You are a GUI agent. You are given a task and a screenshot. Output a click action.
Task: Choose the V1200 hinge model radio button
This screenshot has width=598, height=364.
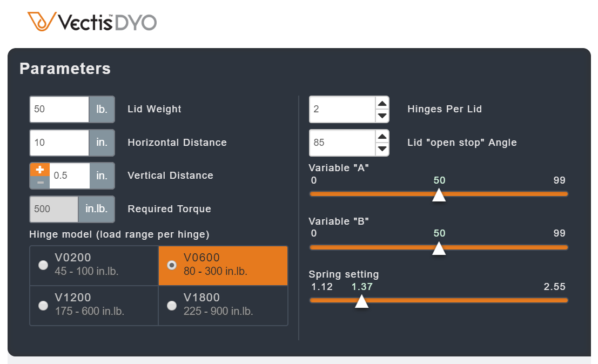click(43, 306)
